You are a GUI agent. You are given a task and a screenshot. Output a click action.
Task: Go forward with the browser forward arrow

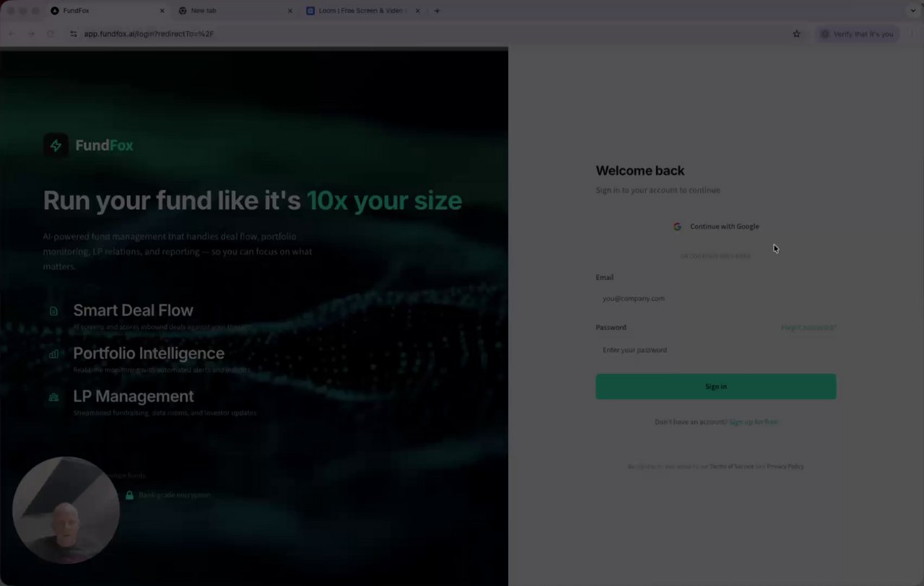click(x=31, y=34)
